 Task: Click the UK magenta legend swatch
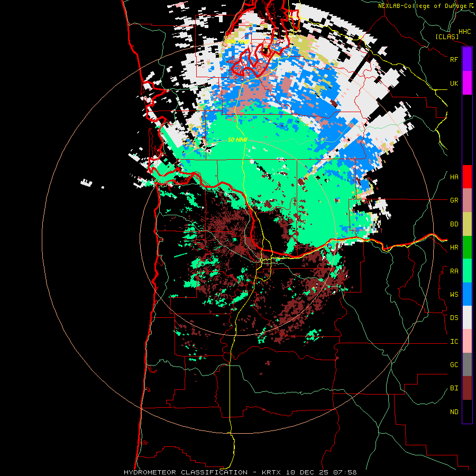467,83
